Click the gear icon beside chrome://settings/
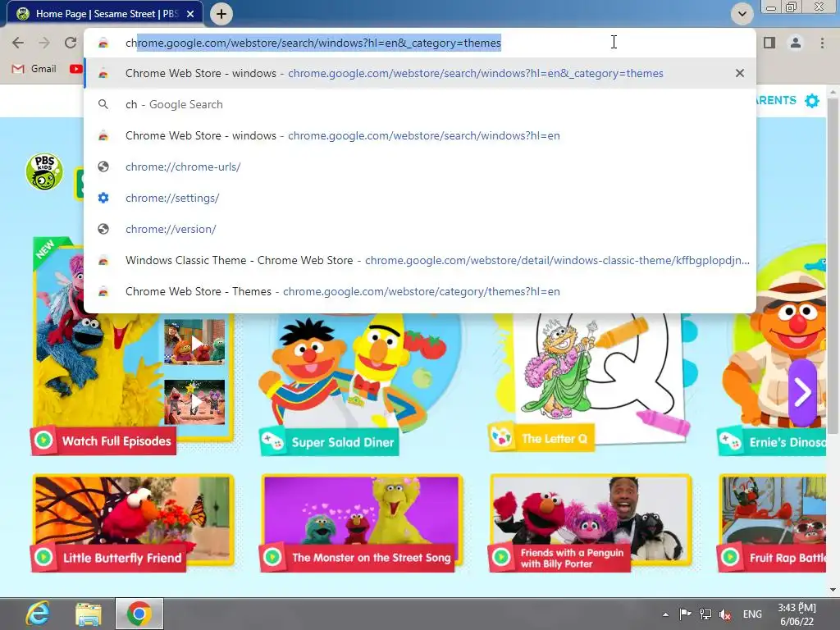The height and width of the screenshot is (630, 840). (x=103, y=198)
